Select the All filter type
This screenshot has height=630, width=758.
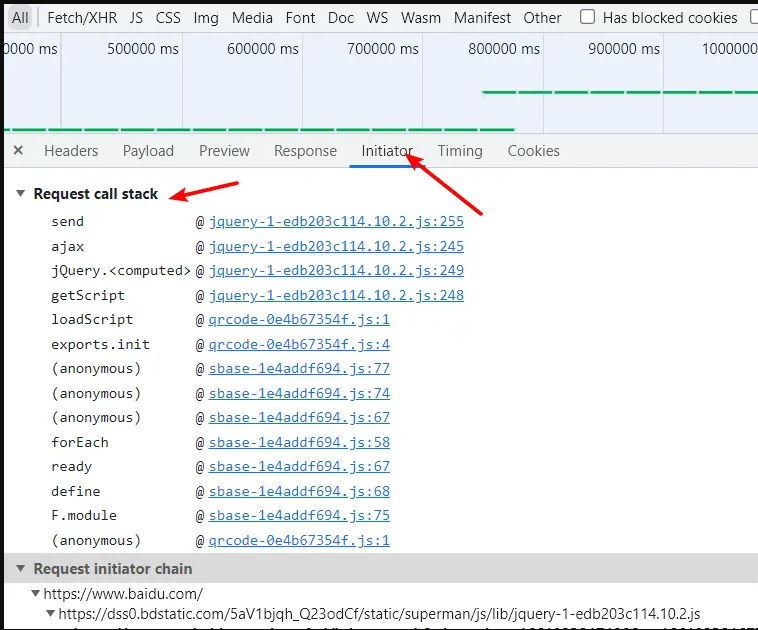click(x=20, y=18)
